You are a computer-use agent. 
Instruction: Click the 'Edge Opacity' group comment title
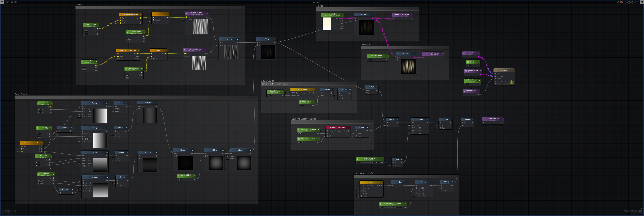[22, 94]
